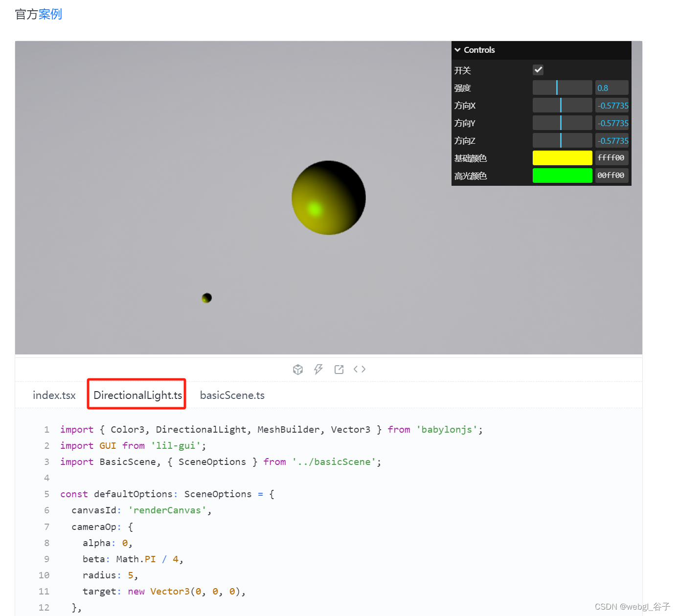Viewport: 678px width, 616px height.
Task: Click the green 高光颜色 color swatch
Action: 562,175
